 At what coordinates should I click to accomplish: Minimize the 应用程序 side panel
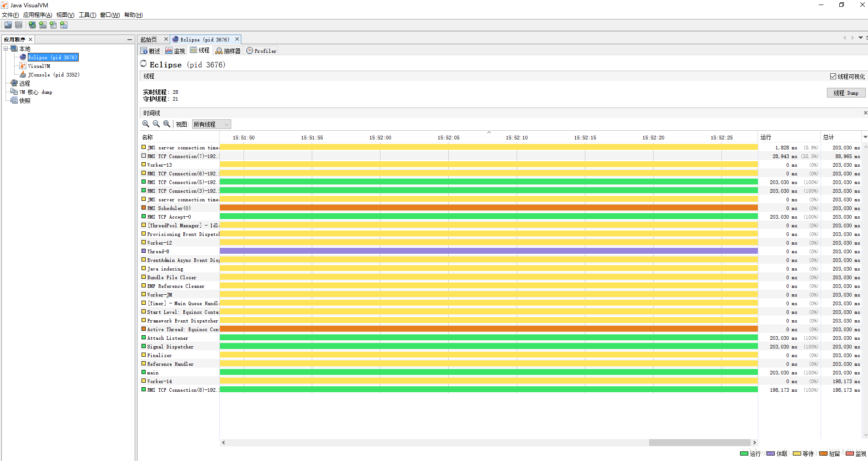[130, 40]
